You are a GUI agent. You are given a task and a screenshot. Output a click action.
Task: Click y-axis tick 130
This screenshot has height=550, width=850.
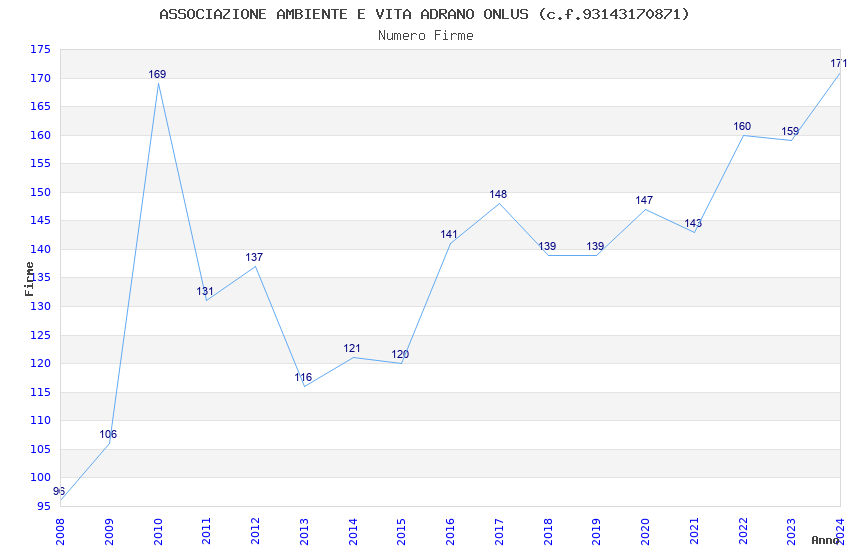click(x=40, y=306)
